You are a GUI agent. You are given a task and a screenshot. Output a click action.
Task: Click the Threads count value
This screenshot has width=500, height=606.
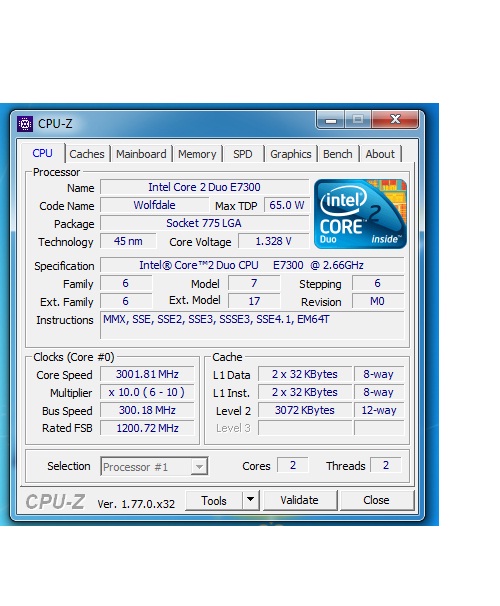(x=386, y=465)
